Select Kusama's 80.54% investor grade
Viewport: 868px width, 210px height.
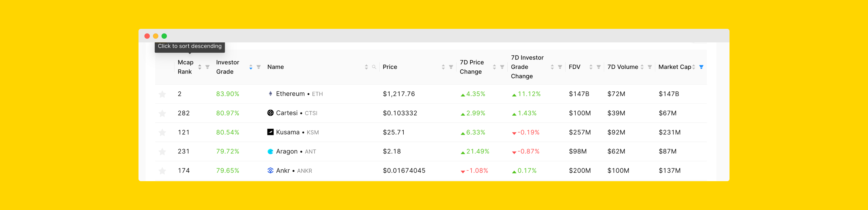227,132
